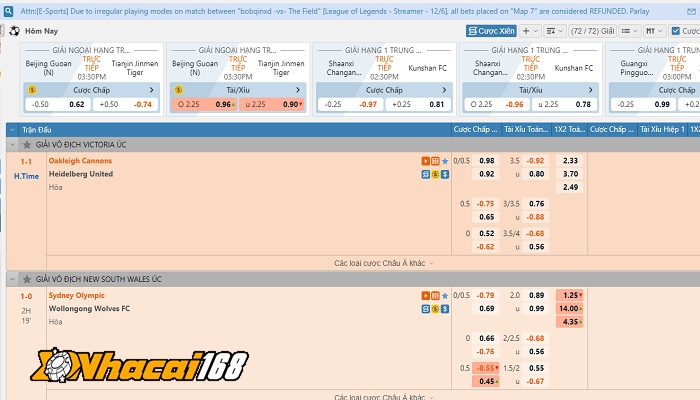Open the sort order dropdown in the toolbar
Image resolution: width=700 pixels, height=400 pixels.
[x=555, y=31]
